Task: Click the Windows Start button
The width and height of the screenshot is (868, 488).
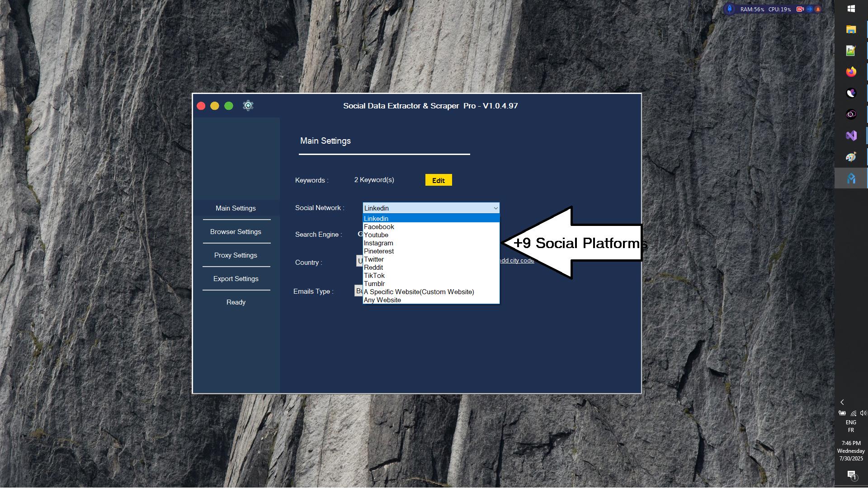Action: 851,9
